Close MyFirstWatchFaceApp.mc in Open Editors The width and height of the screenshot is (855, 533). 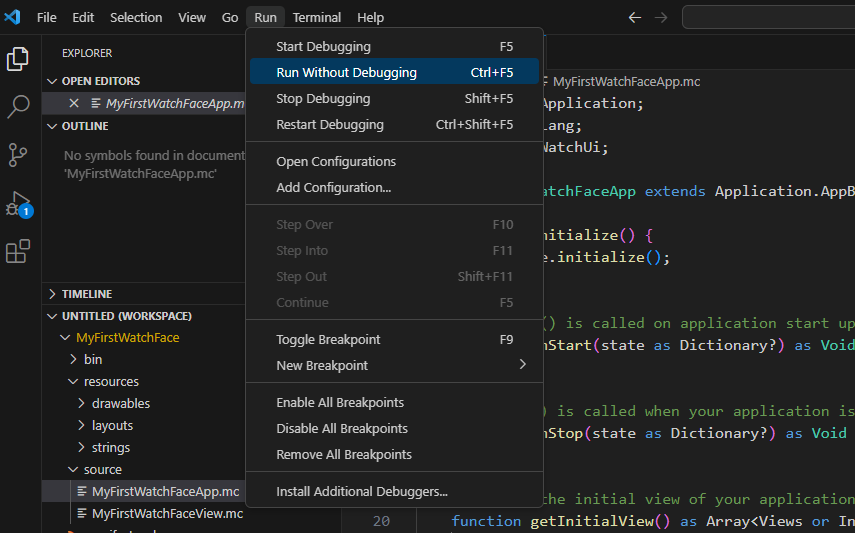(x=74, y=103)
